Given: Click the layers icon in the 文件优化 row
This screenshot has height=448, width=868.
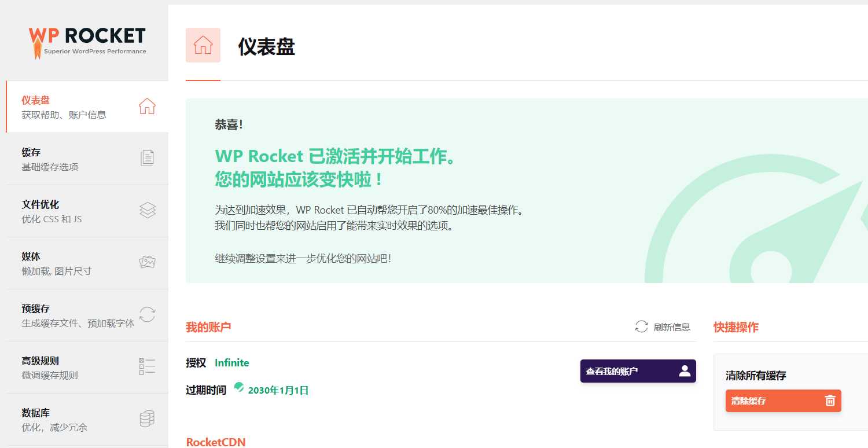Looking at the screenshot, I should tap(148, 210).
